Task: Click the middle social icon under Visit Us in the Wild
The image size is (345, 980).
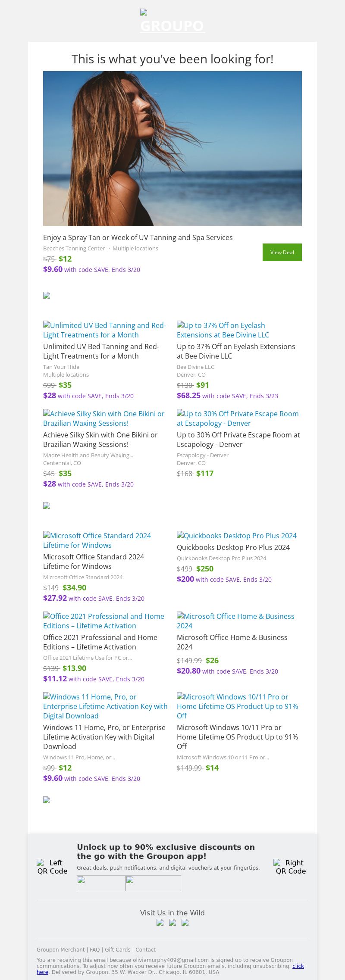Action: 172,922
